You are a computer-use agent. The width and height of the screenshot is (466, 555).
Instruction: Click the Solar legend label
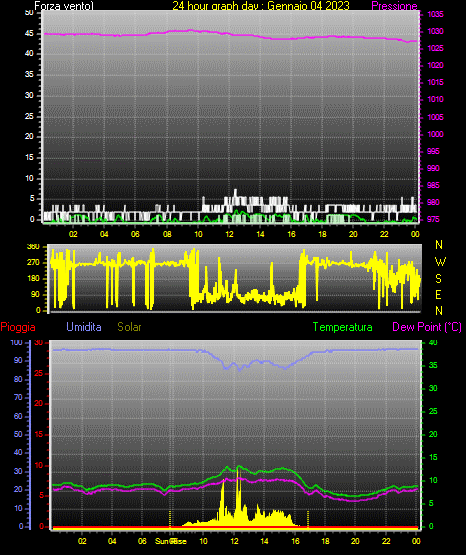(129, 327)
